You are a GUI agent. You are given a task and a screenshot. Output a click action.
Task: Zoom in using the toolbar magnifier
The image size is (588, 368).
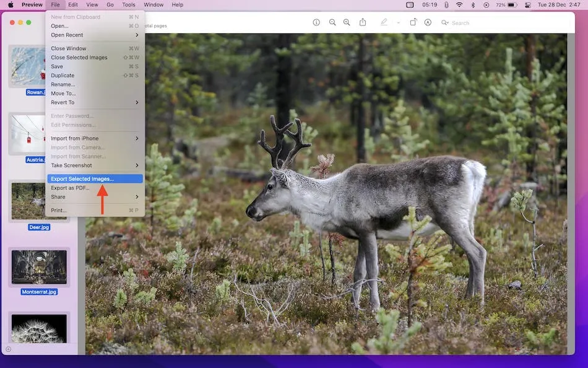(x=347, y=22)
